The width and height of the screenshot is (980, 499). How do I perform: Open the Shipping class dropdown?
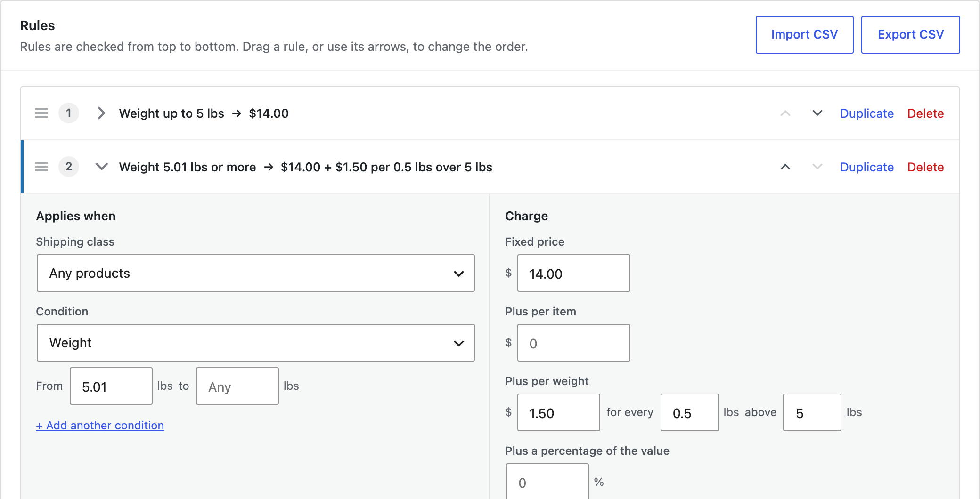(x=256, y=273)
